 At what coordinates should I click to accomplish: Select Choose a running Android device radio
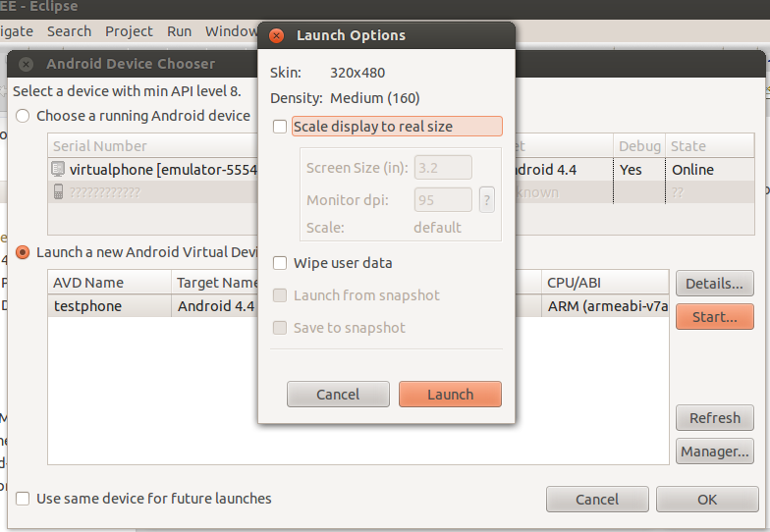coord(23,116)
